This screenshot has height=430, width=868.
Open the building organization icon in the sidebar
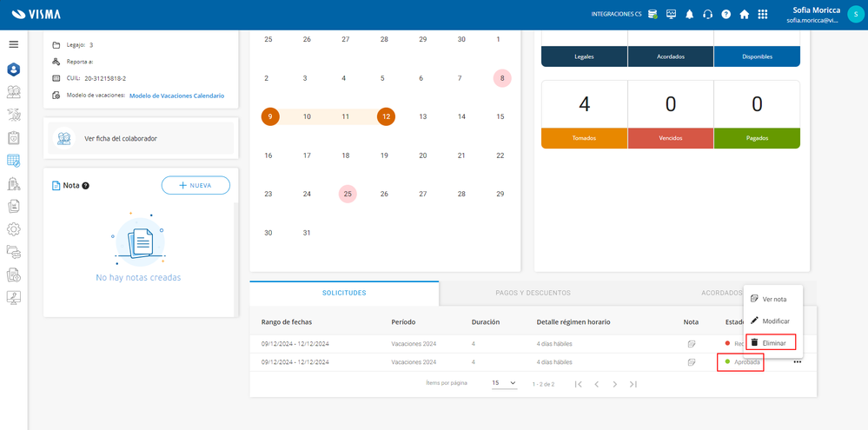click(14, 183)
